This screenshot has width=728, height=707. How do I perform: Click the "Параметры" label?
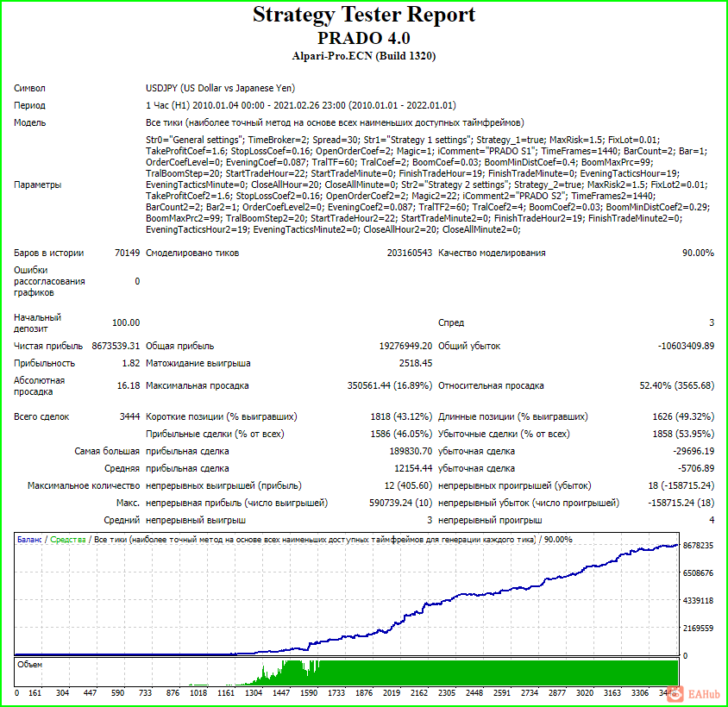tap(38, 185)
